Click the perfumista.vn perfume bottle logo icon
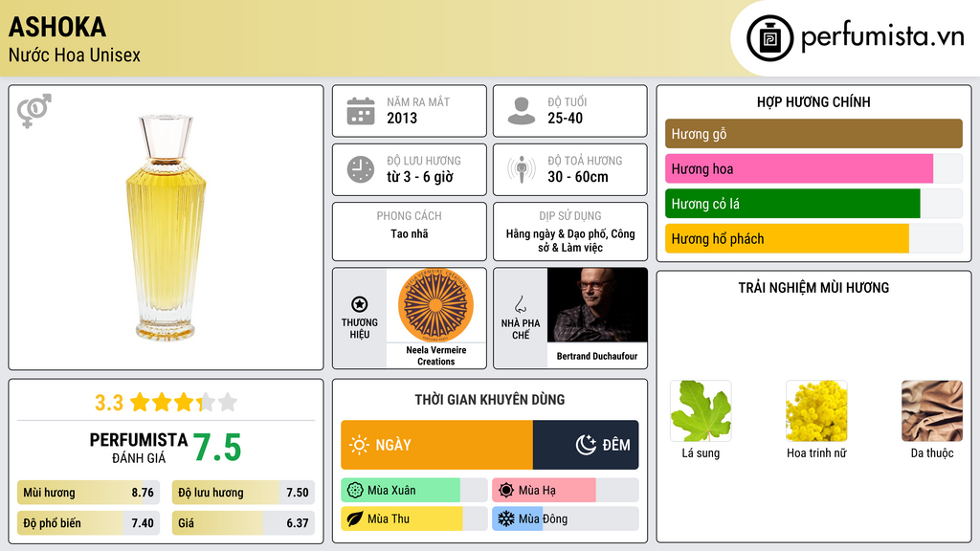This screenshot has height=551, width=980. [769, 38]
